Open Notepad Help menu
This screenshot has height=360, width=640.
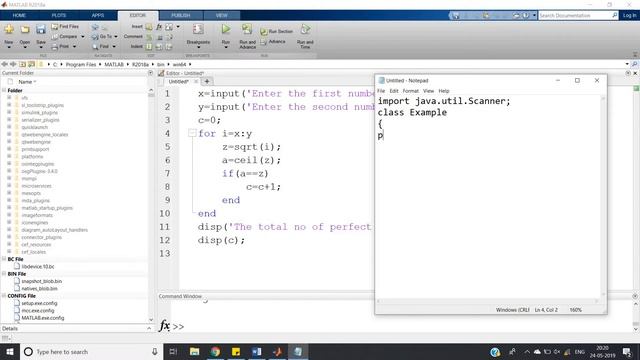[444, 91]
